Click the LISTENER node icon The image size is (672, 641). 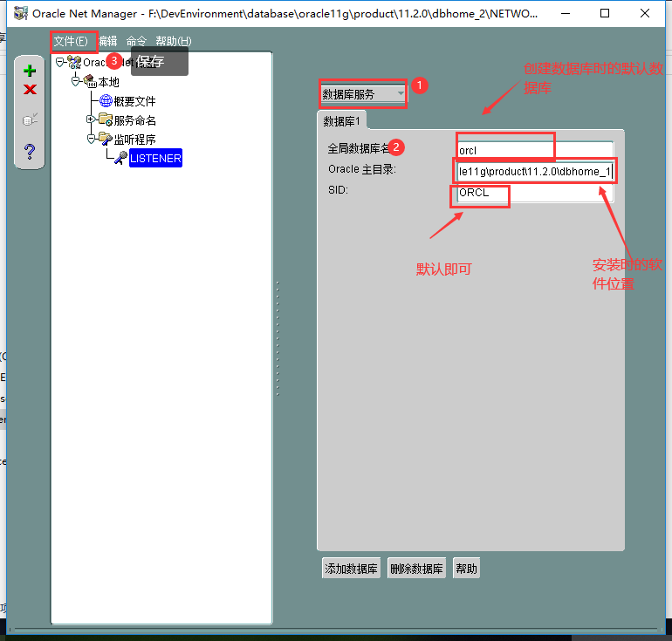tap(120, 158)
